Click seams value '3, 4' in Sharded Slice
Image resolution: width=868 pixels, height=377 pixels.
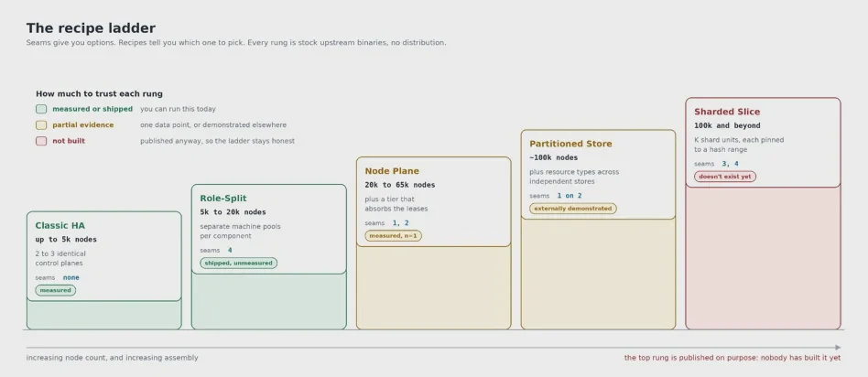[x=730, y=164]
